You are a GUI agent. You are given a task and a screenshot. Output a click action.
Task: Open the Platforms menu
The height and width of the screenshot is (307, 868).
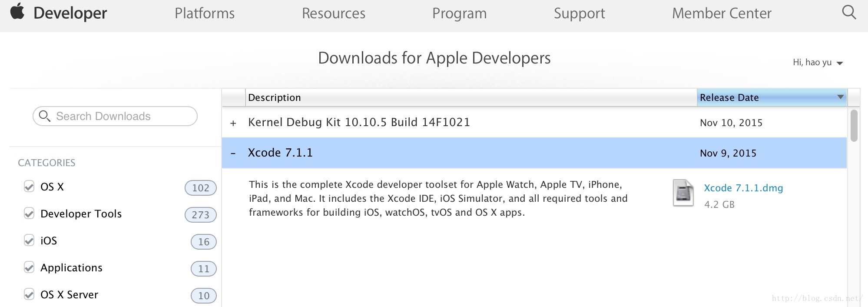(205, 13)
